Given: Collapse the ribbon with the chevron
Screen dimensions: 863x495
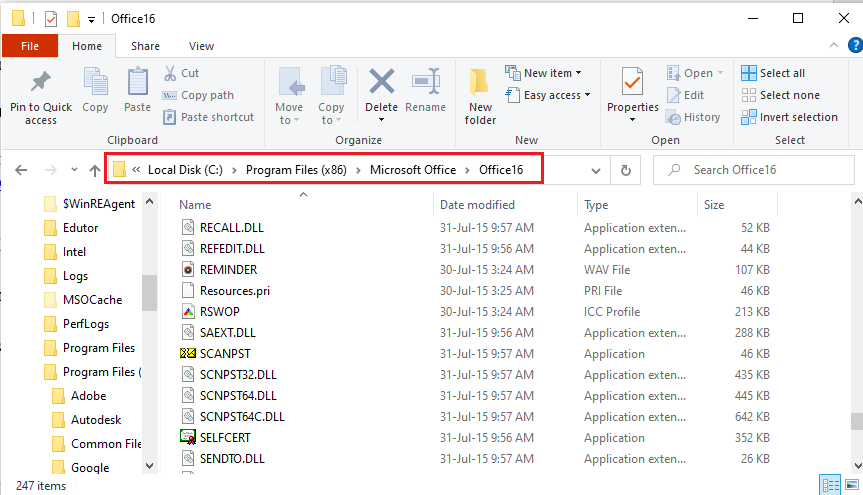Looking at the screenshot, I should (x=834, y=45).
